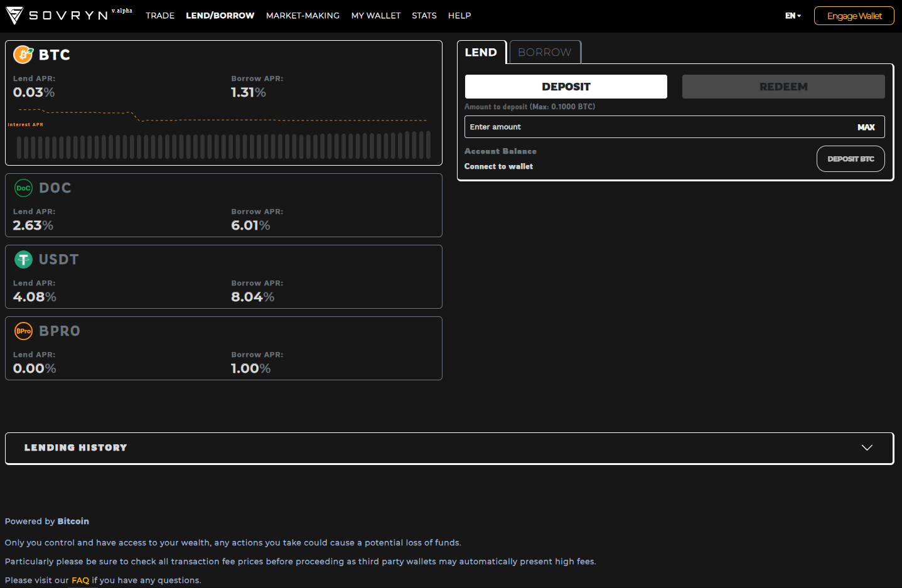The height and width of the screenshot is (588, 902).
Task: Go to Market-Making page
Action: [303, 16]
